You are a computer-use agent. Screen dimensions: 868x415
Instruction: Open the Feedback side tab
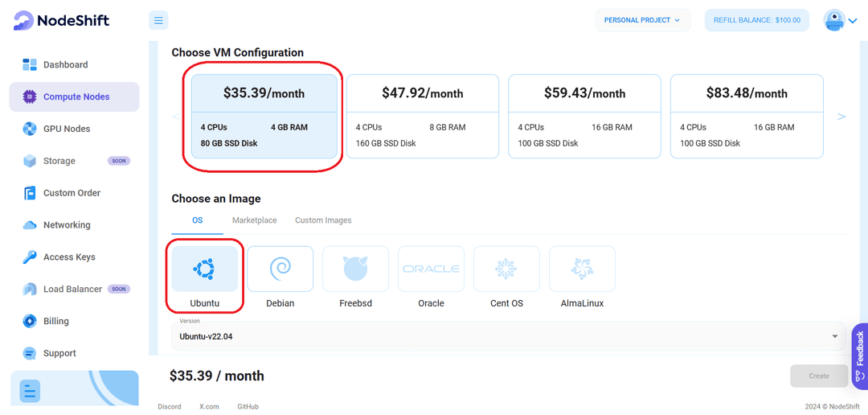859,348
